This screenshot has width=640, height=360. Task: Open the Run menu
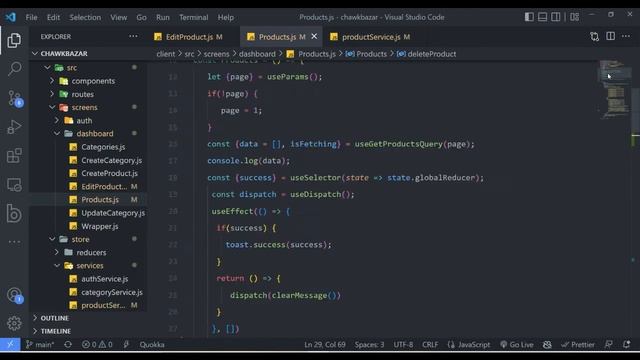pos(163,17)
